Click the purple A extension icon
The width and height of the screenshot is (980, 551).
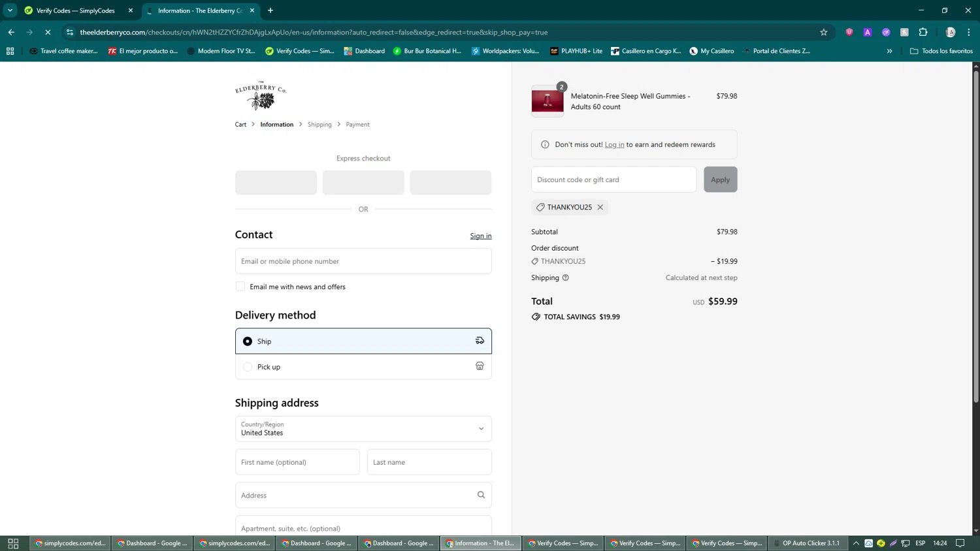tap(868, 32)
